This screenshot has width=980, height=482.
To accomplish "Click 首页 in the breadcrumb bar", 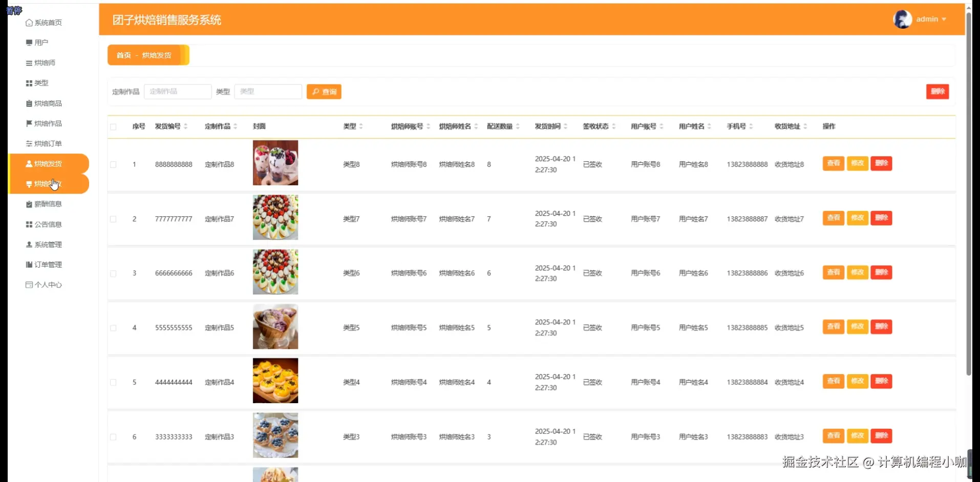I will point(123,55).
